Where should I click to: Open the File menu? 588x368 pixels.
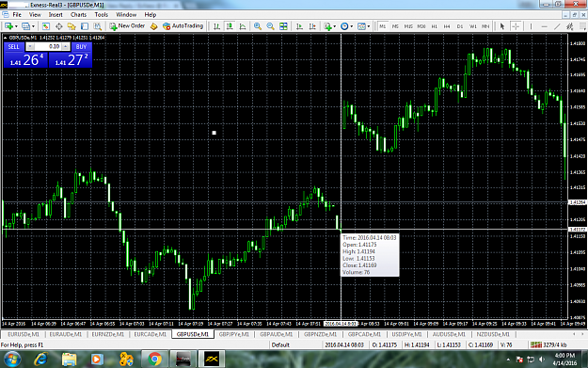(x=17, y=15)
